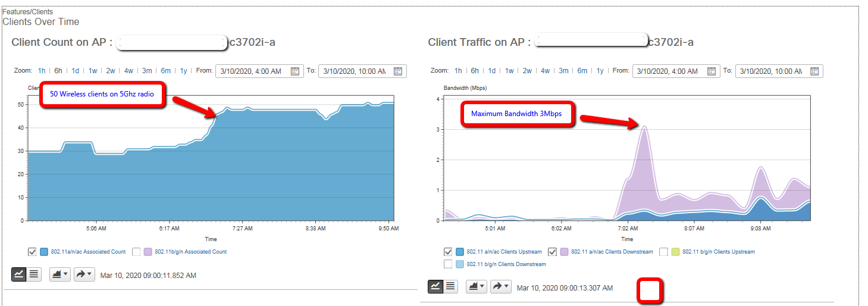Image resolution: width=868 pixels, height=306 pixels.
Task: Set Client Count zoom to 6m
Action: 165,71
